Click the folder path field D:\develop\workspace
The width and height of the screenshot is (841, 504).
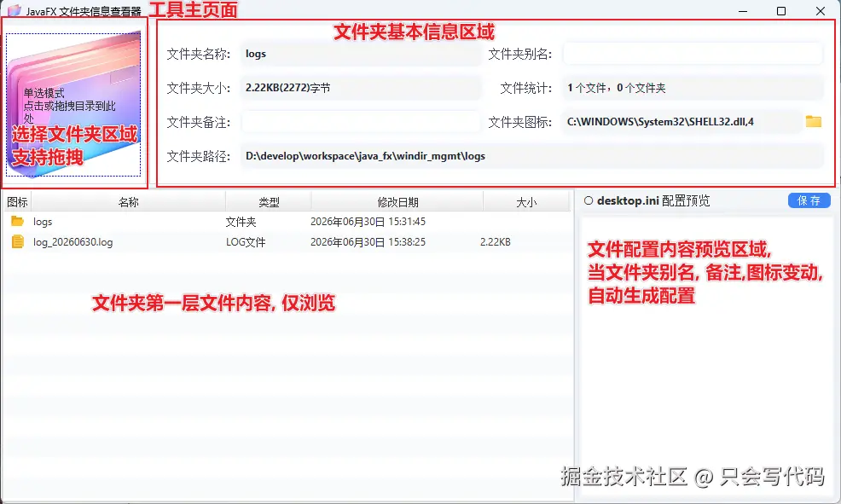coord(531,157)
